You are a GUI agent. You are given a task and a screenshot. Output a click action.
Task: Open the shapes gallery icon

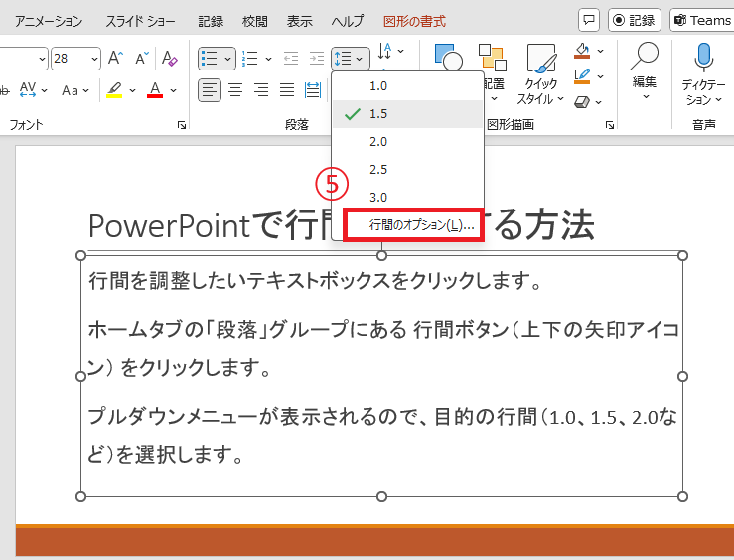coord(449,57)
